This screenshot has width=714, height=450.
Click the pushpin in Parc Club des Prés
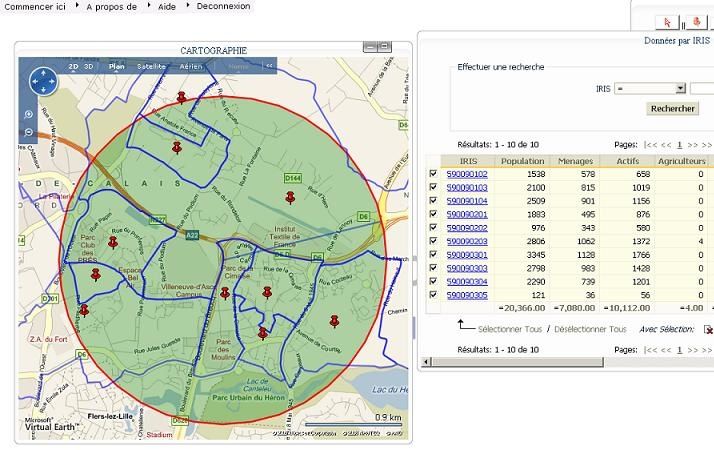click(x=113, y=242)
